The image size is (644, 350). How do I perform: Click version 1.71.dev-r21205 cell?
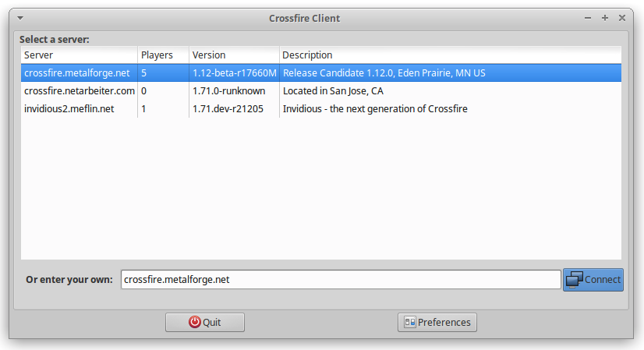click(x=228, y=108)
